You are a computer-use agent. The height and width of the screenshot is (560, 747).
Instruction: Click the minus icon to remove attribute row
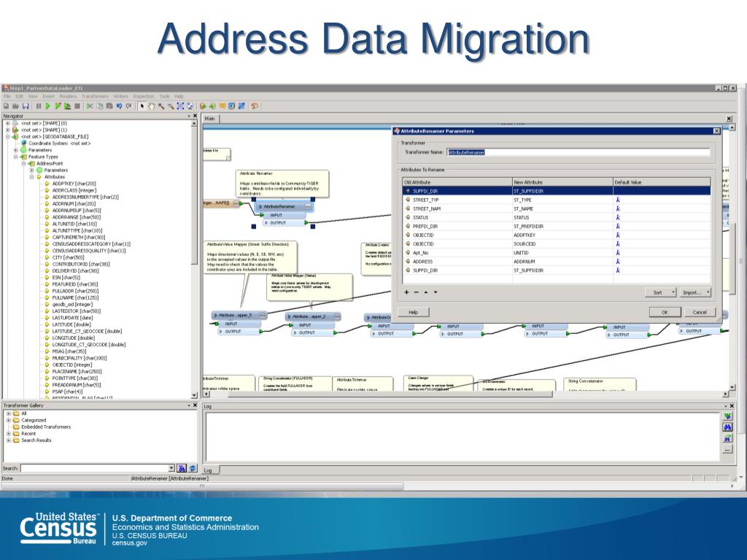[x=416, y=292]
